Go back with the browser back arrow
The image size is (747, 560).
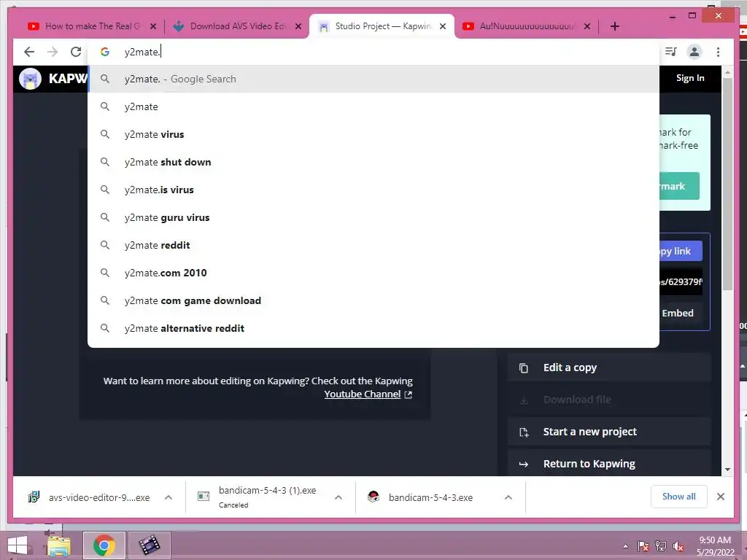29,52
